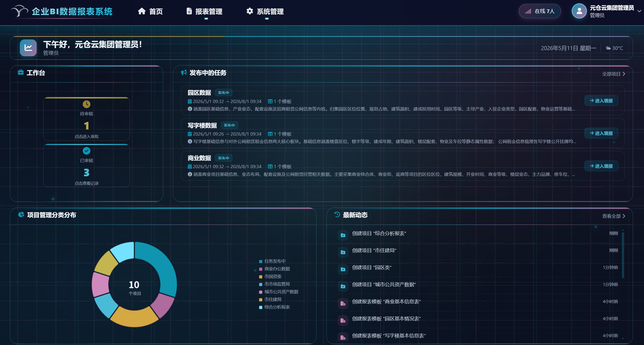
Task: Click the 最新动态 list scrollbar
Action: pyautogui.click(x=623, y=256)
